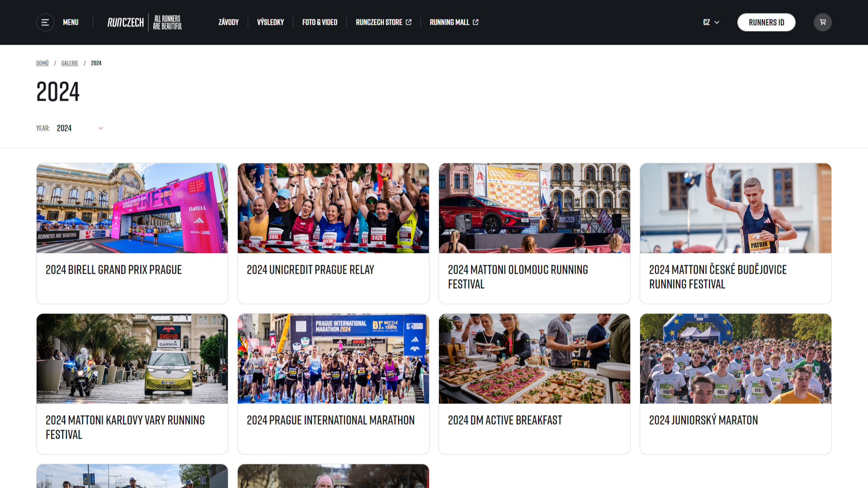Open the hamburger menu icon
Image resolution: width=868 pixels, height=488 pixels.
point(45,22)
